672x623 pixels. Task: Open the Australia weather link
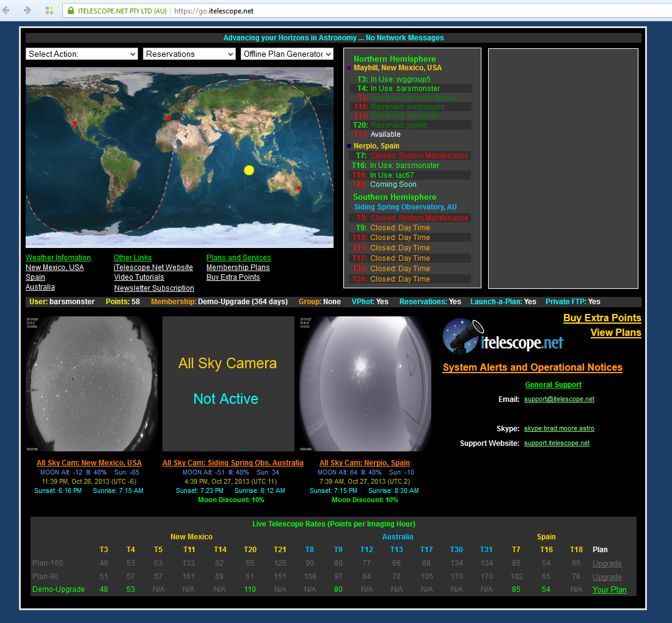[40, 287]
